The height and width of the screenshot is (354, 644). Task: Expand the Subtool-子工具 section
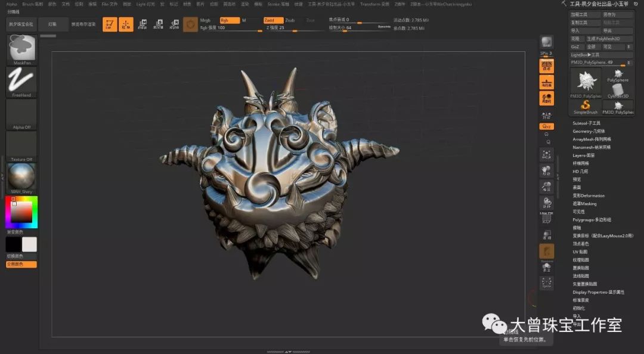pyautogui.click(x=586, y=123)
